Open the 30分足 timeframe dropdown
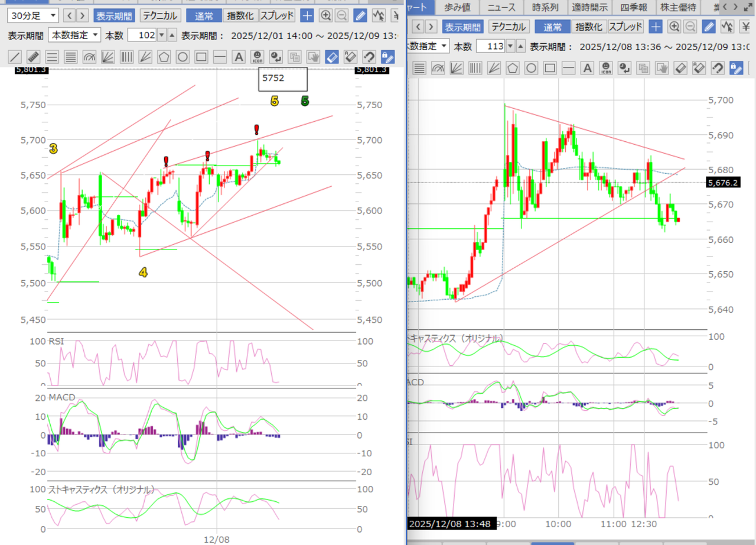756x545 pixels. (33, 16)
